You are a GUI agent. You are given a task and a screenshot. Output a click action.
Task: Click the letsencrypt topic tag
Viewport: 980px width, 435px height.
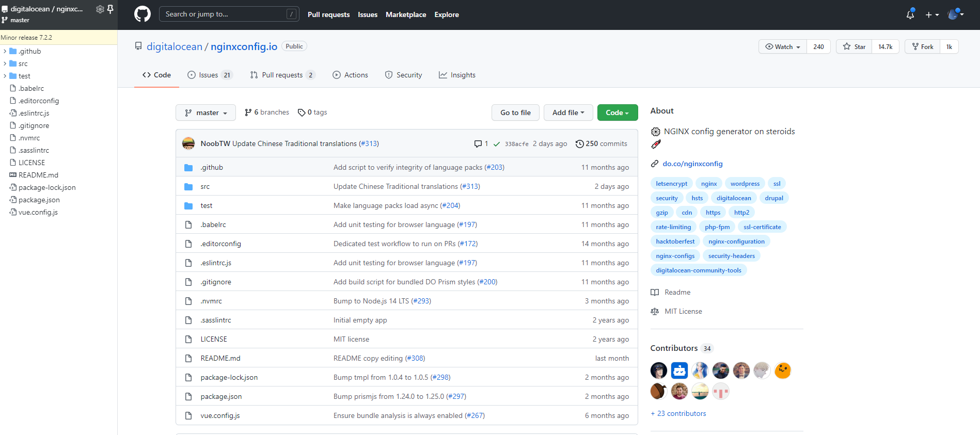(672, 183)
